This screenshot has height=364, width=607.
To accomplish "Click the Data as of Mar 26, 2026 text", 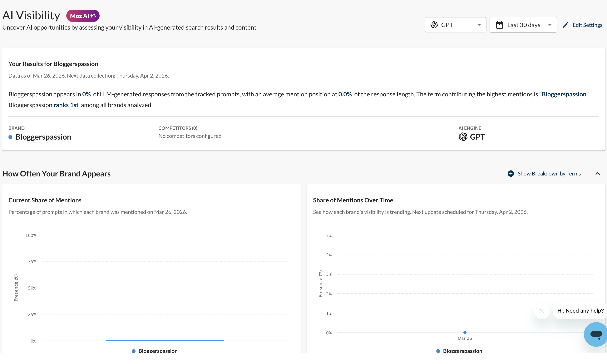I will [37, 76].
